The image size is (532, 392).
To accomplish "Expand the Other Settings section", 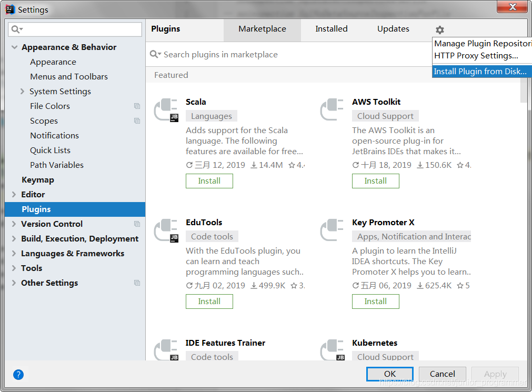I will (14, 283).
